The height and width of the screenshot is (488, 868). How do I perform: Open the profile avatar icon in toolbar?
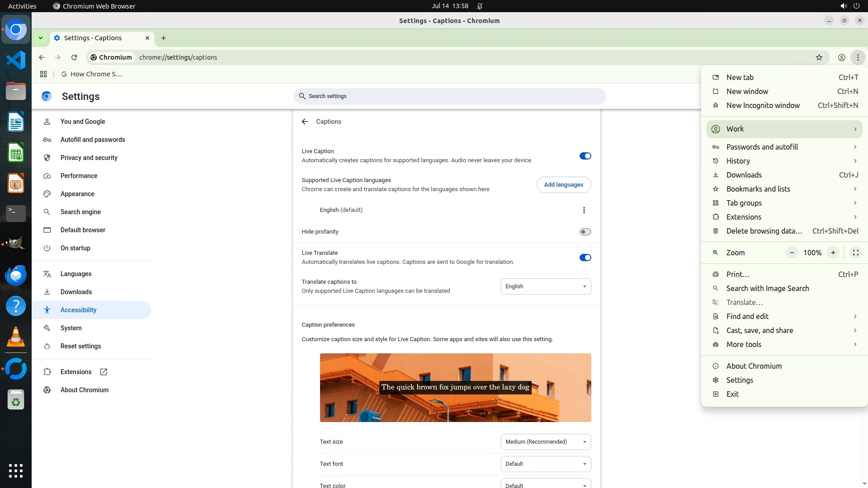pos(841,57)
